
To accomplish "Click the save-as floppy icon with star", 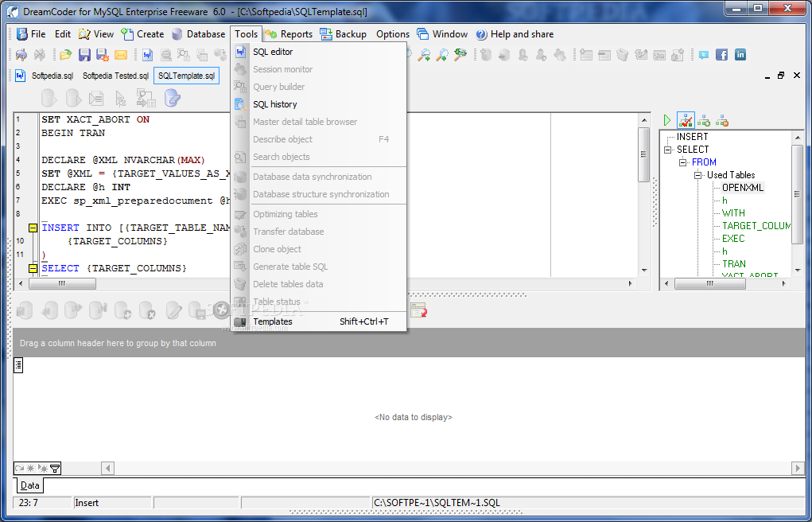I will [x=102, y=54].
